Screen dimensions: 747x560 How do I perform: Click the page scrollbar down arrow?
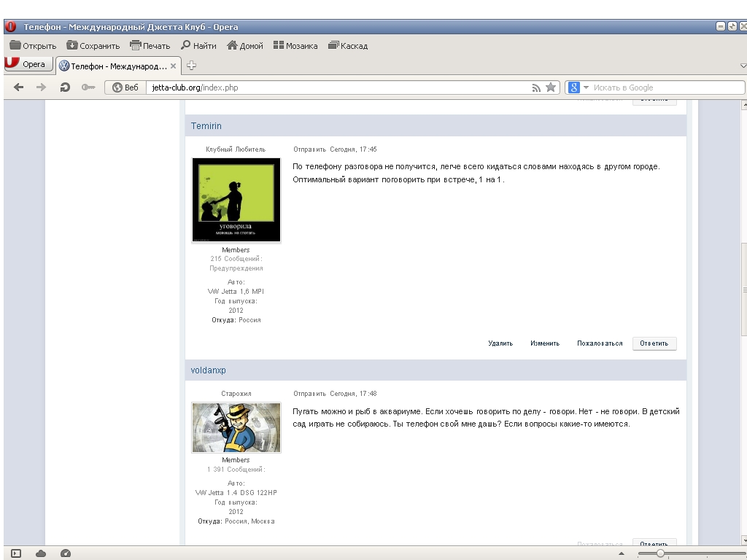[x=743, y=540]
